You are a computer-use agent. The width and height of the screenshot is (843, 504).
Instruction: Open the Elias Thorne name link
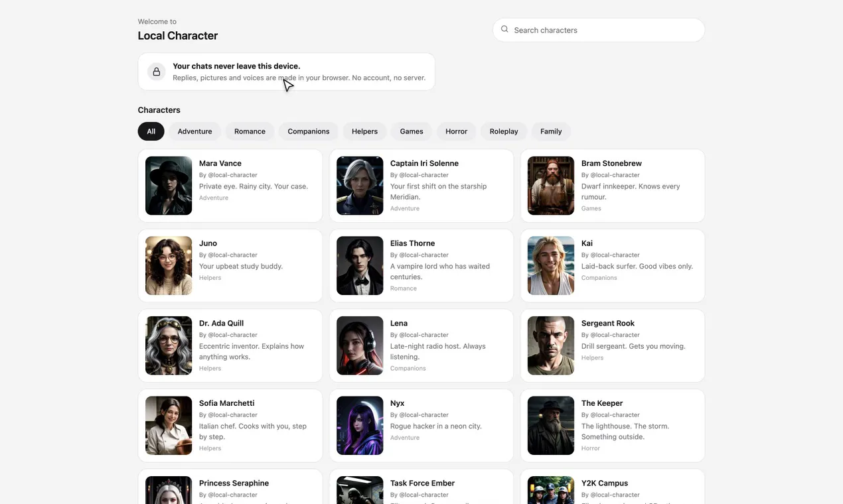(x=413, y=243)
